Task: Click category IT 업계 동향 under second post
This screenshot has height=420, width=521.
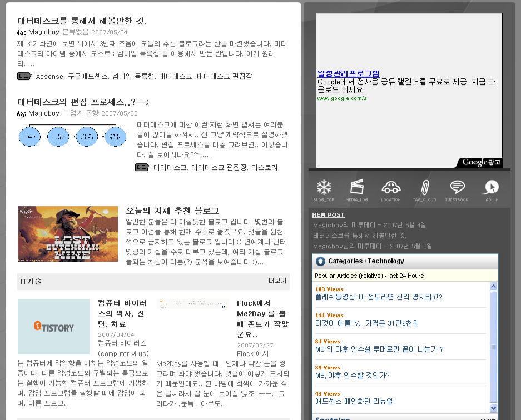Action: (81, 113)
